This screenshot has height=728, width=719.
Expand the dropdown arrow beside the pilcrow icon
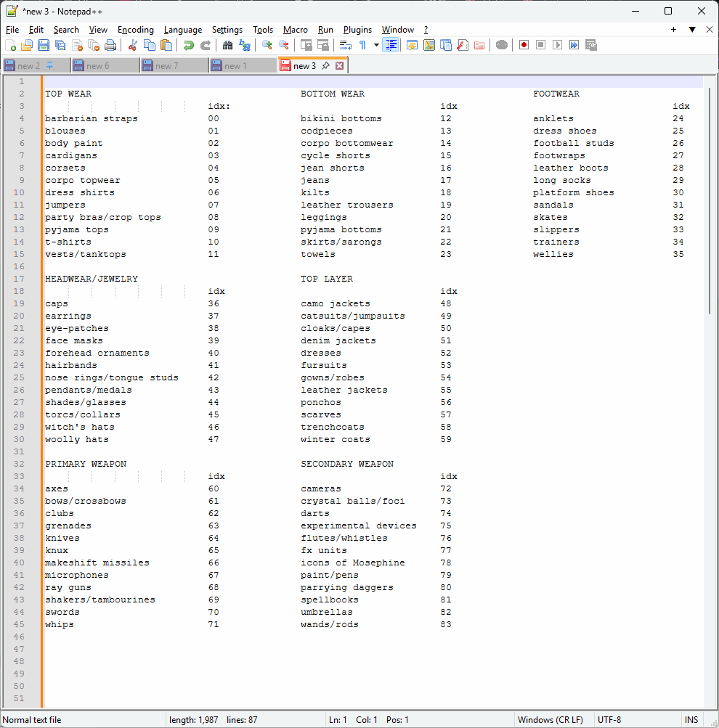376,45
